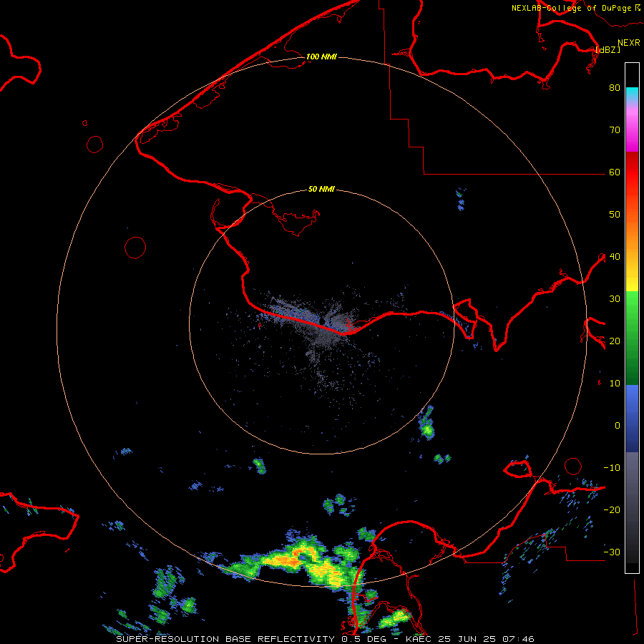
Task: Click the -20 value on the dBZ scale
Action: click(x=612, y=509)
